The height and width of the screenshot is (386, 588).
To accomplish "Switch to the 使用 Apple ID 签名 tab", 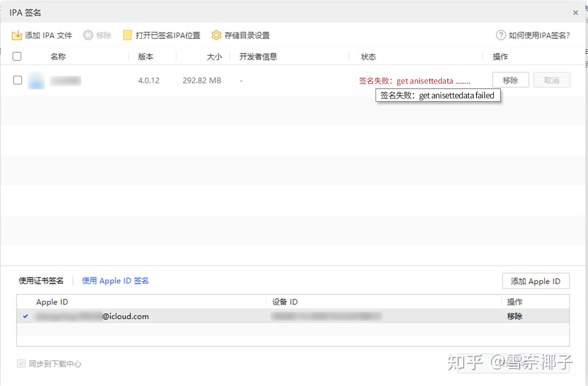I will coord(115,281).
